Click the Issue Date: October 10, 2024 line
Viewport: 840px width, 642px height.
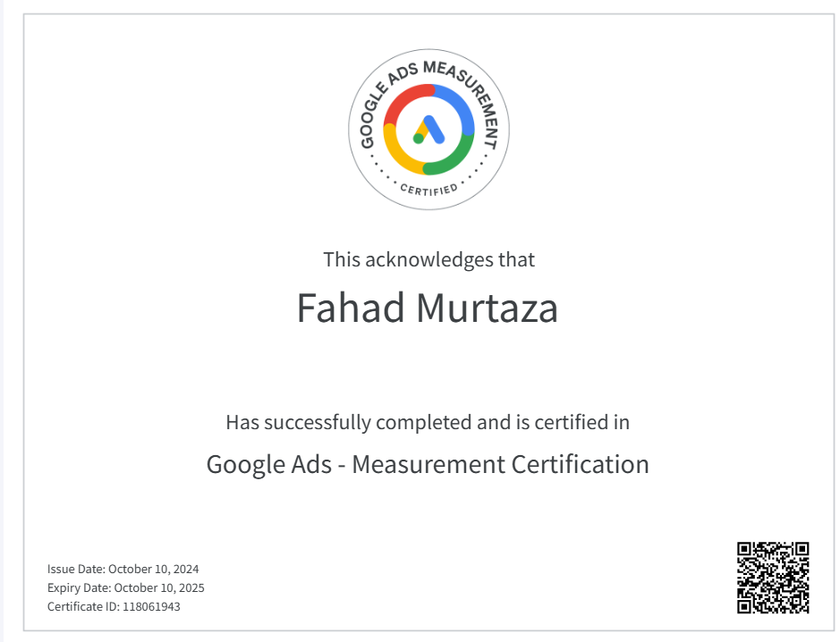point(123,569)
